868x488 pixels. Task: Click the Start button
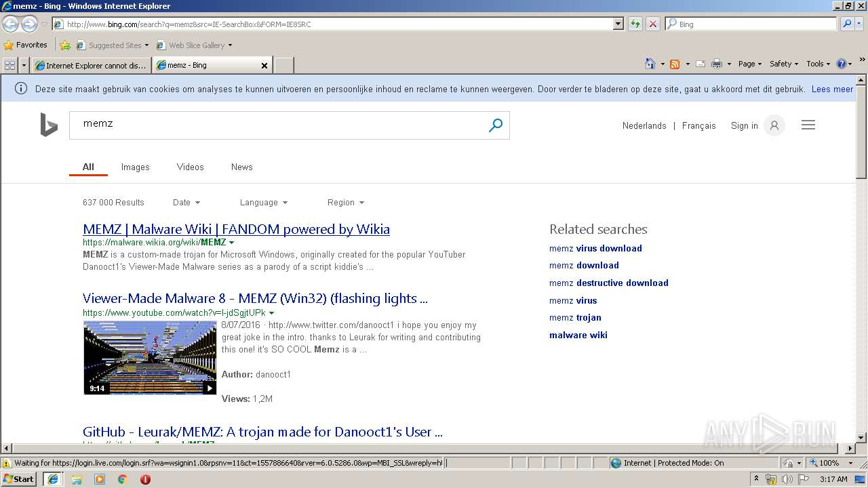coord(18,479)
